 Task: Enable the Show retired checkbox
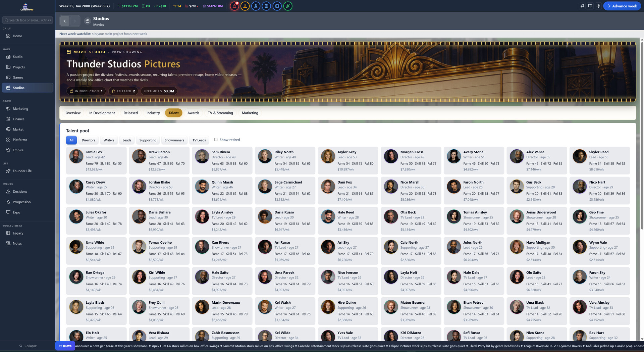(216, 140)
